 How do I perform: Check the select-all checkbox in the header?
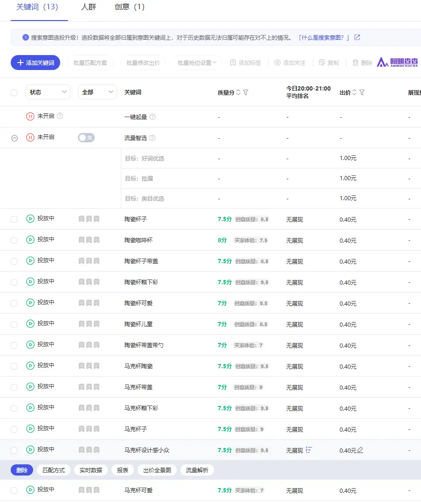pyautogui.click(x=14, y=92)
